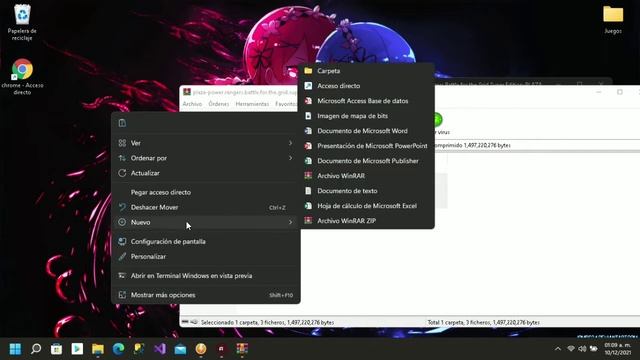Expand the Nuevo submenu arrow

(290, 222)
